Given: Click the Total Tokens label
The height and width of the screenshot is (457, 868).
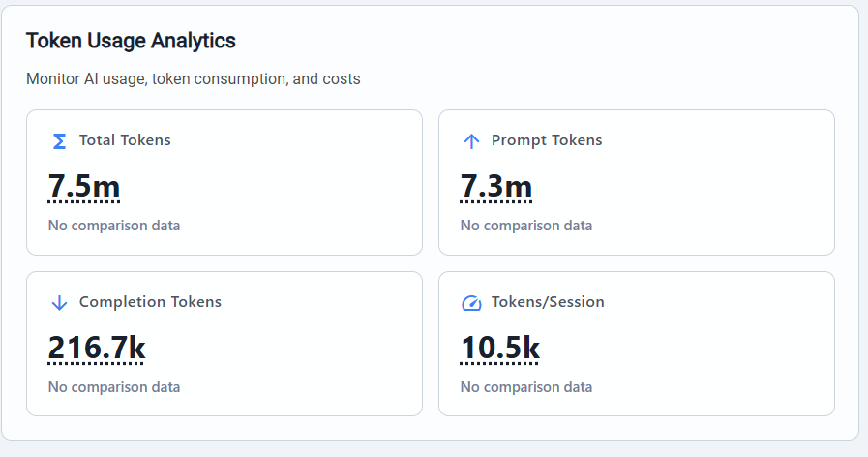Looking at the screenshot, I should [x=125, y=140].
